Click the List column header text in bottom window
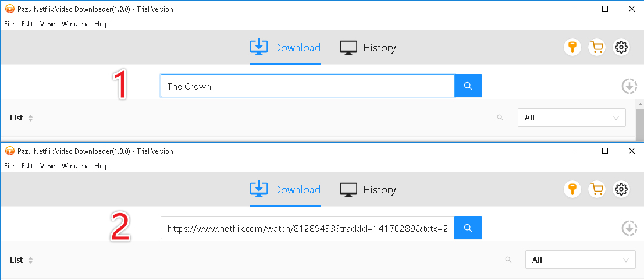Screen dimensions: 644x280 tap(16, 260)
